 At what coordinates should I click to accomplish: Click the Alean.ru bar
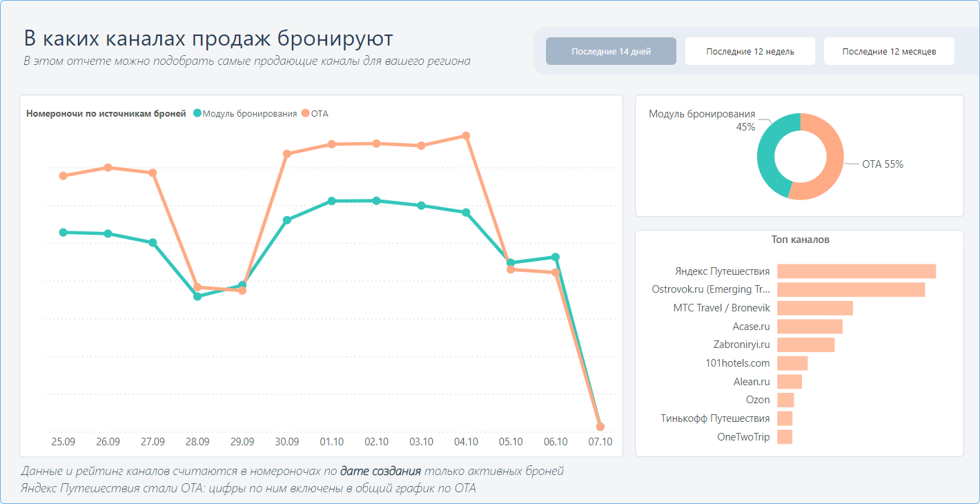pos(790,382)
